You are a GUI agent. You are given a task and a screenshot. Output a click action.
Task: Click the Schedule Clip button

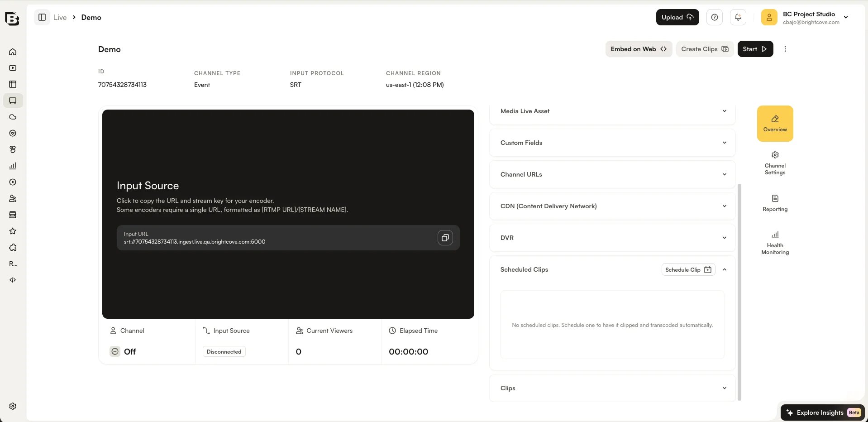click(688, 269)
